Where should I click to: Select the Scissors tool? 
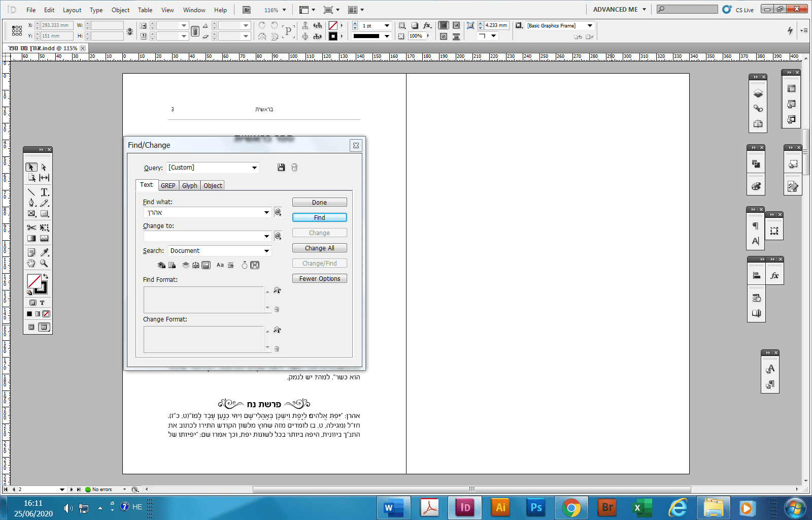click(x=31, y=227)
